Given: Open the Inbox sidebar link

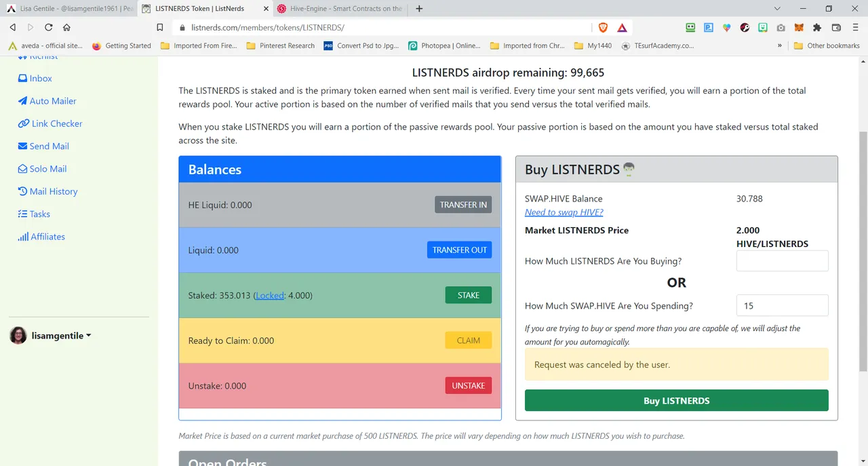Looking at the screenshot, I should pyautogui.click(x=35, y=79).
